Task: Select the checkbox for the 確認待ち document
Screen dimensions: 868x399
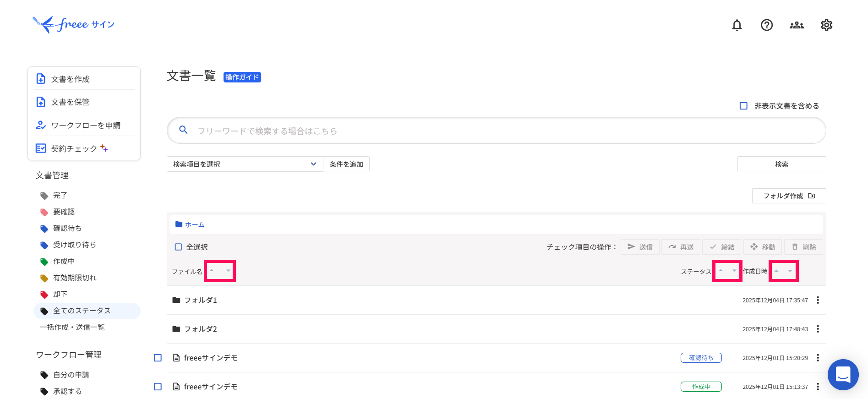Action: (158, 358)
